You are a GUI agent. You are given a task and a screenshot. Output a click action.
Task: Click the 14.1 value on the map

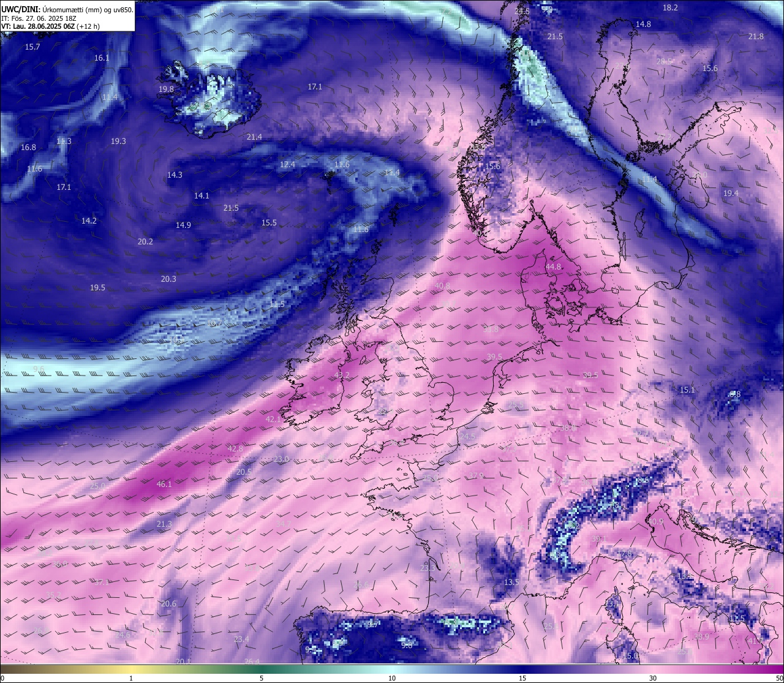[202, 196]
